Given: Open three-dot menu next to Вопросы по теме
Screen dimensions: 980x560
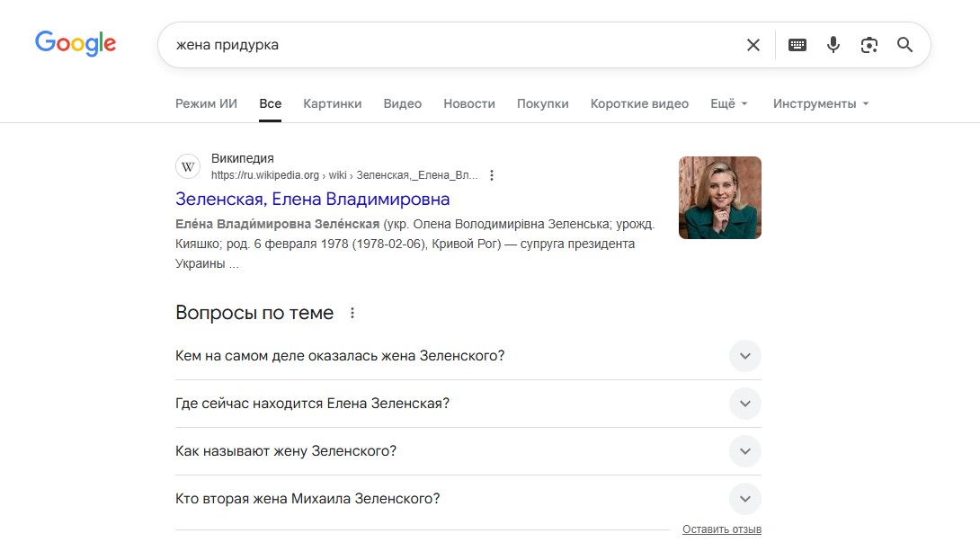Looking at the screenshot, I should coord(352,313).
